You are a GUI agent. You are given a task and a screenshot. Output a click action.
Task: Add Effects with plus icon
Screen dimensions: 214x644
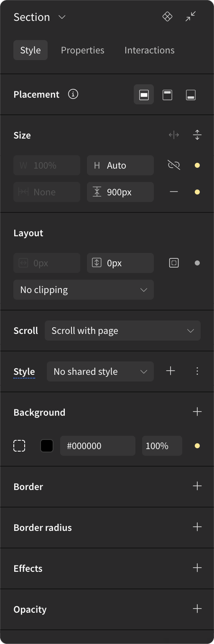pos(197,568)
